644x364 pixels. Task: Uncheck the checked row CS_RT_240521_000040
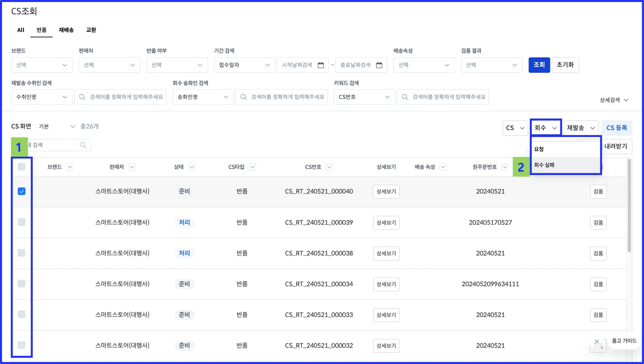coord(22,191)
